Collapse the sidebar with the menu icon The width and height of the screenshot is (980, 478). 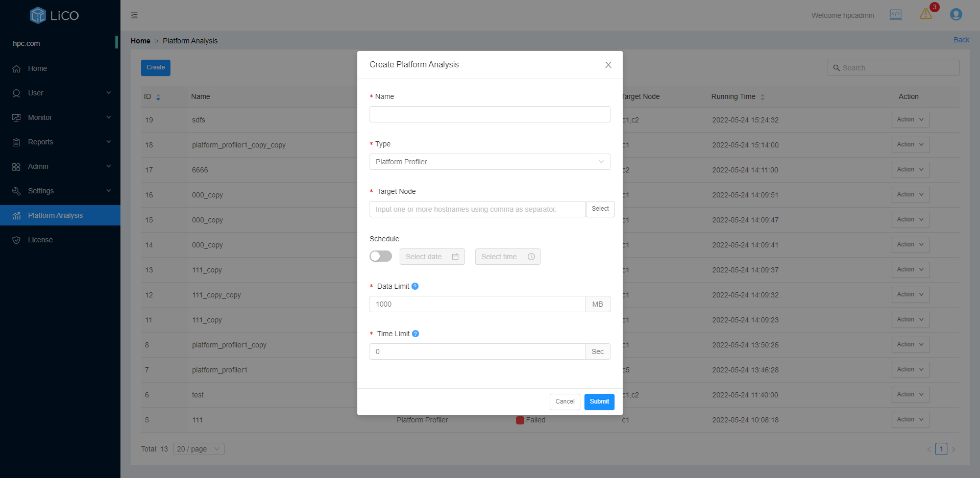click(x=134, y=15)
